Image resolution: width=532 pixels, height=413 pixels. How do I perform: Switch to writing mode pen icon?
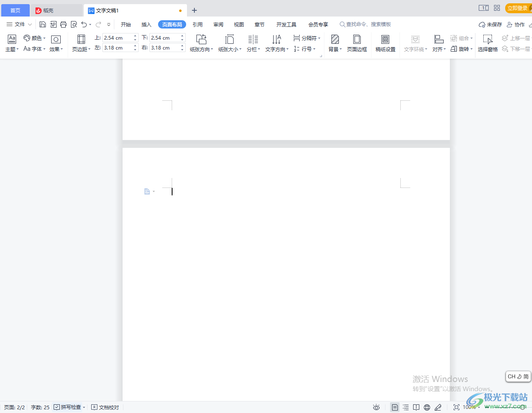pyautogui.click(x=438, y=407)
